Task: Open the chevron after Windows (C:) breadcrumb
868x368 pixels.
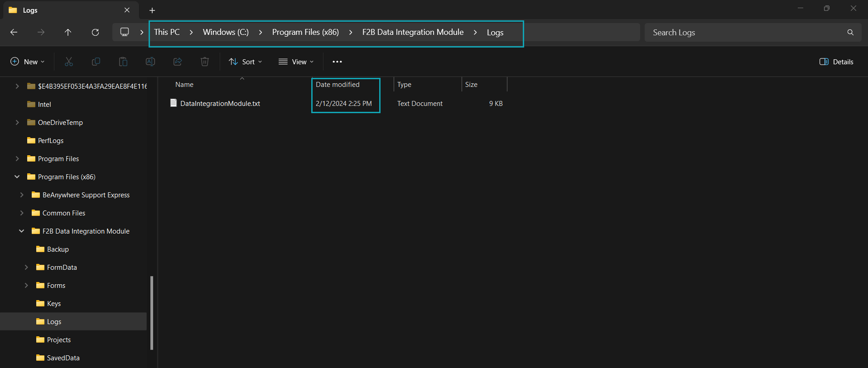Action: (260, 32)
